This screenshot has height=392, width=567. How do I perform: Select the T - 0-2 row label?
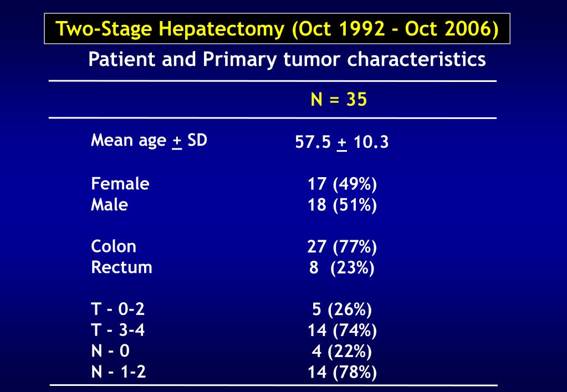(118, 310)
